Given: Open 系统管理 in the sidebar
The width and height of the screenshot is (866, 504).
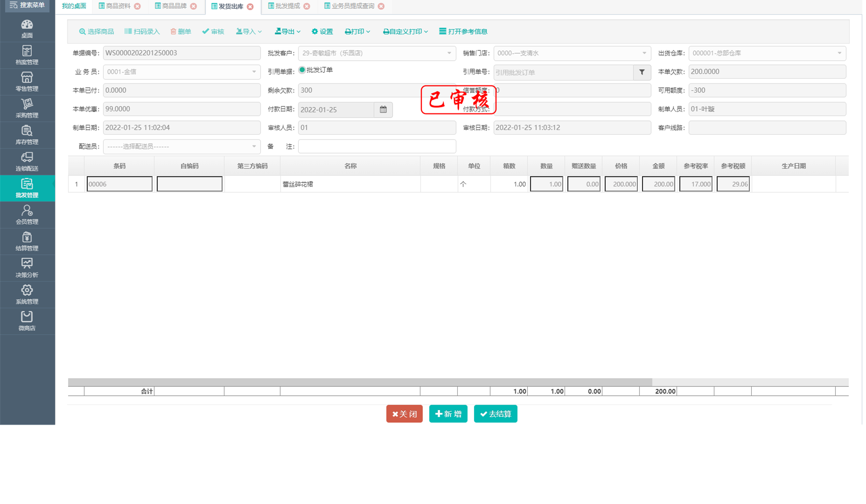Looking at the screenshot, I should pyautogui.click(x=27, y=294).
